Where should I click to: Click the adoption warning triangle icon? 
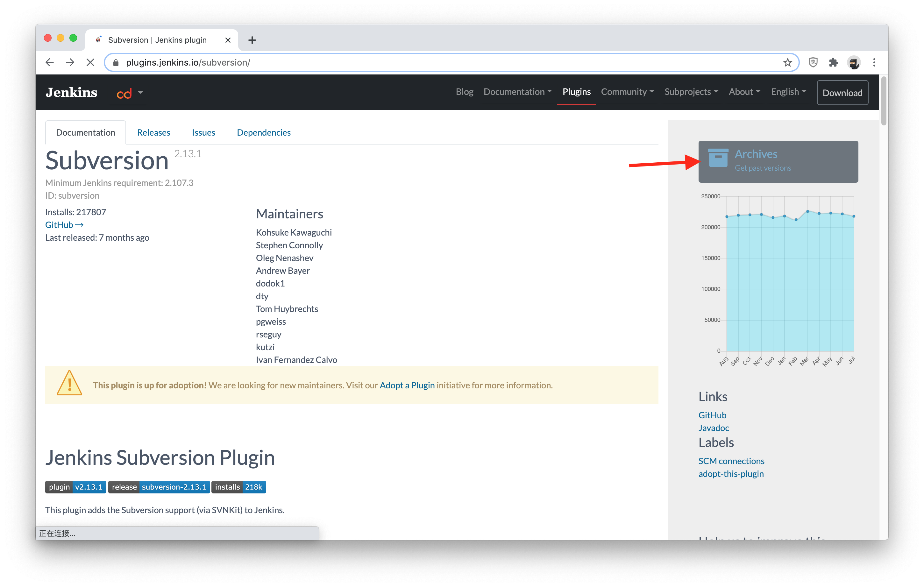pyautogui.click(x=69, y=383)
